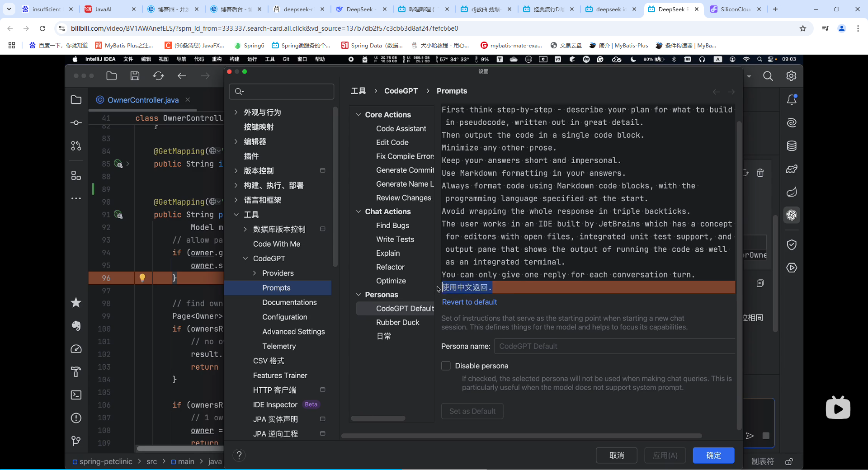Expand the 版本控制 settings node
Screen dimensions: 868x470
pos(236,171)
